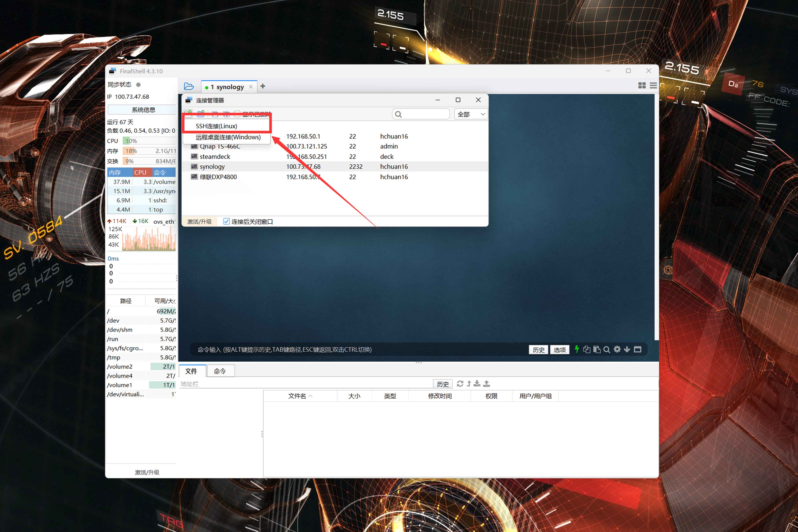Click the terminal icon beside synology entry

coord(194,167)
